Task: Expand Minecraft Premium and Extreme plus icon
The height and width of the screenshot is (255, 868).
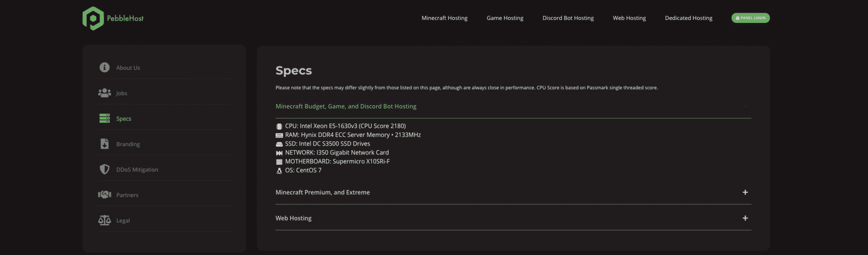Action: [x=745, y=192]
